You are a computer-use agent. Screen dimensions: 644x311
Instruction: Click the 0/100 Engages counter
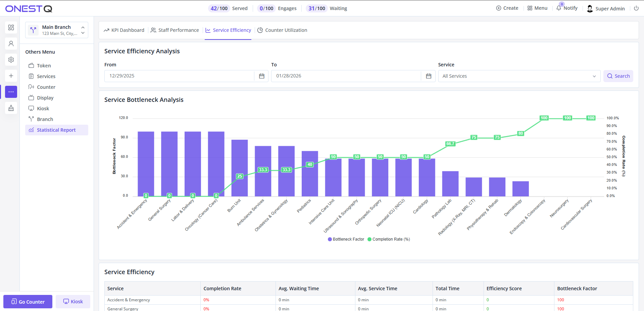pyautogui.click(x=277, y=8)
